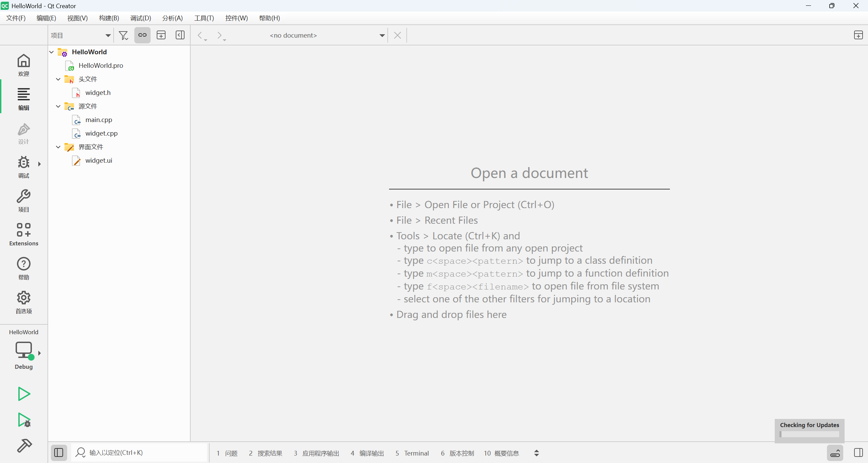The image size is (868, 463).
Task: Select main.cpp in the project tree
Action: coord(99,120)
